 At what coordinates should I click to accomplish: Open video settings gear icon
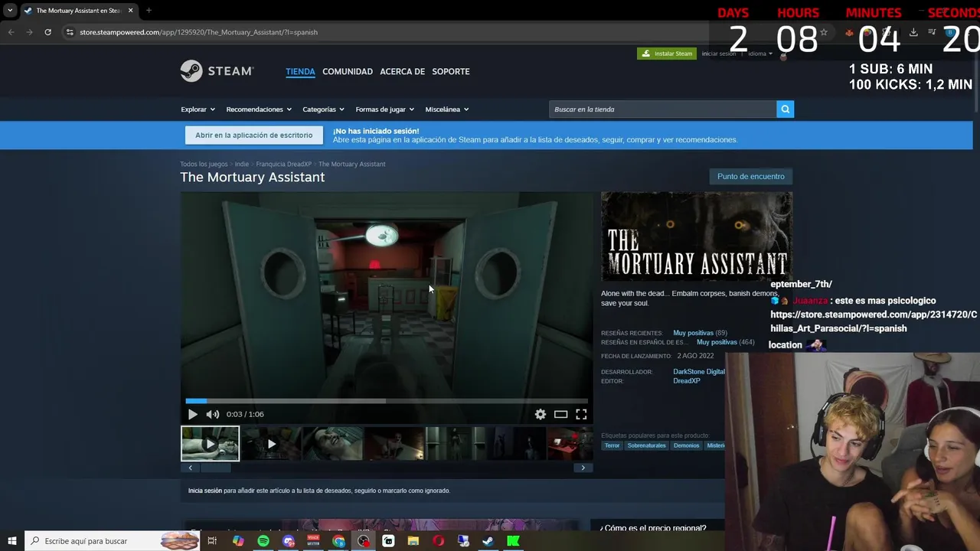coord(541,414)
